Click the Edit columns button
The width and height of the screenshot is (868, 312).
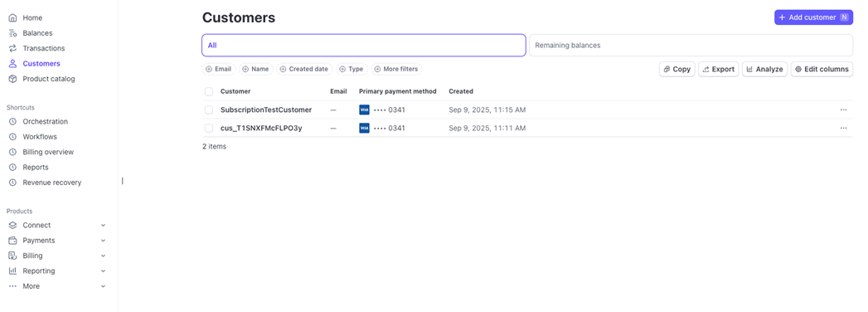pos(822,69)
